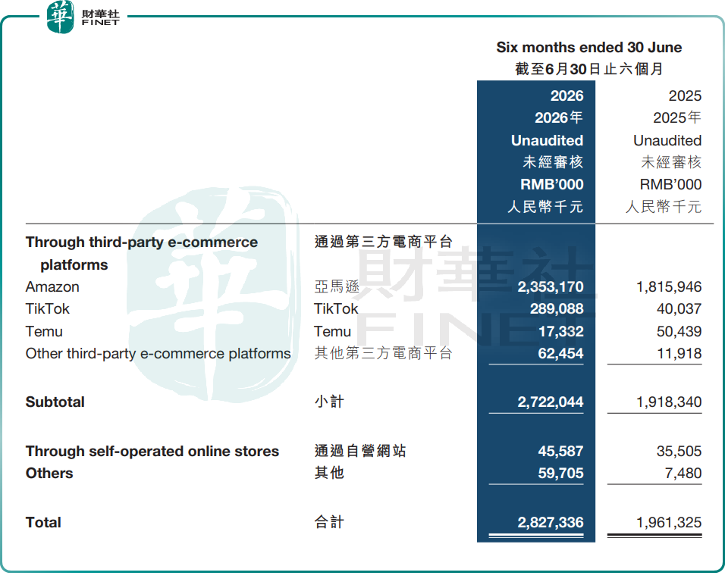The height and width of the screenshot is (588, 725).
Task: Click 'Through self-operated online stores' label
Action: (152, 451)
